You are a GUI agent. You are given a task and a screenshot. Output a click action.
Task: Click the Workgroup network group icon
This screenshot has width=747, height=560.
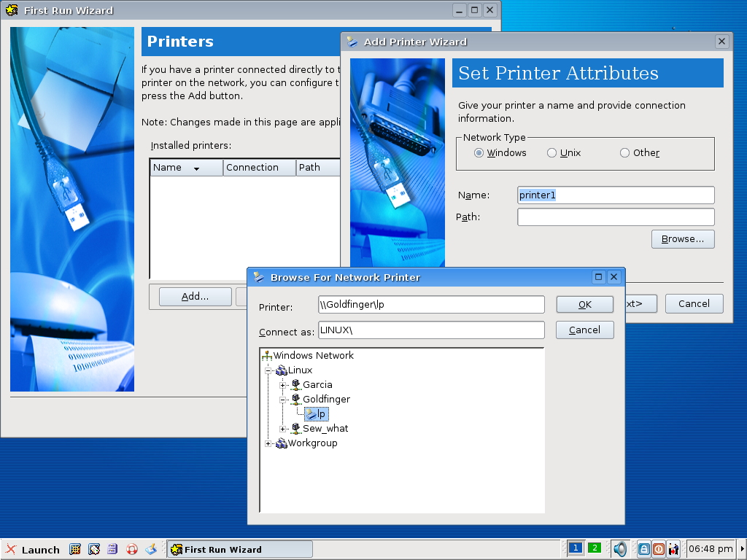pos(282,443)
